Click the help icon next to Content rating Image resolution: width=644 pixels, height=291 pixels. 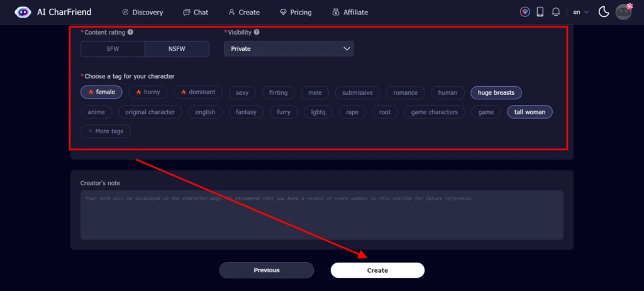click(130, 32)
